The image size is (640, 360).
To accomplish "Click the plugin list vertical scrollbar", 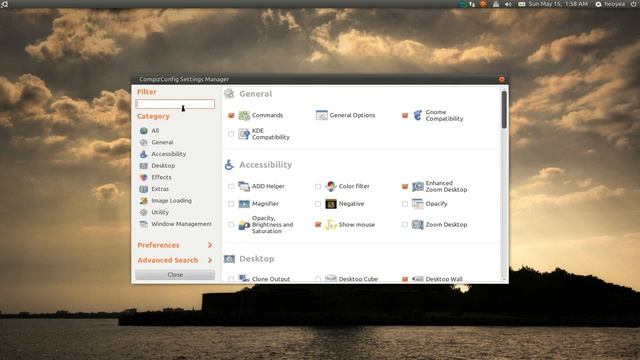I will click(x=504, y=110).
